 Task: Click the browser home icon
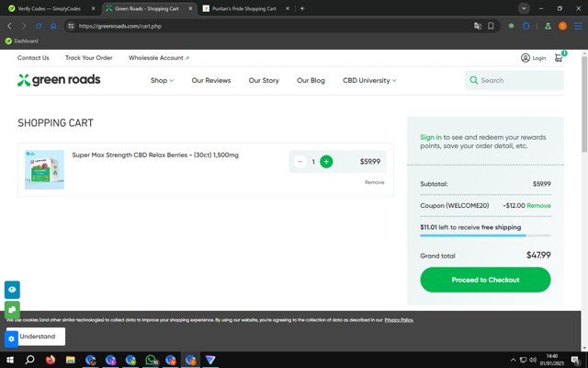[53, 26]
